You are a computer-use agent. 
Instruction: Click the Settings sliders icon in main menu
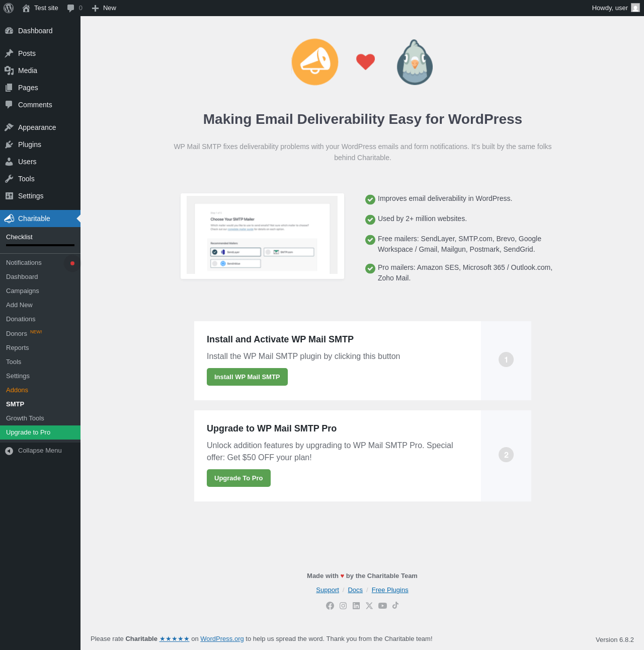tap(9, 196)
